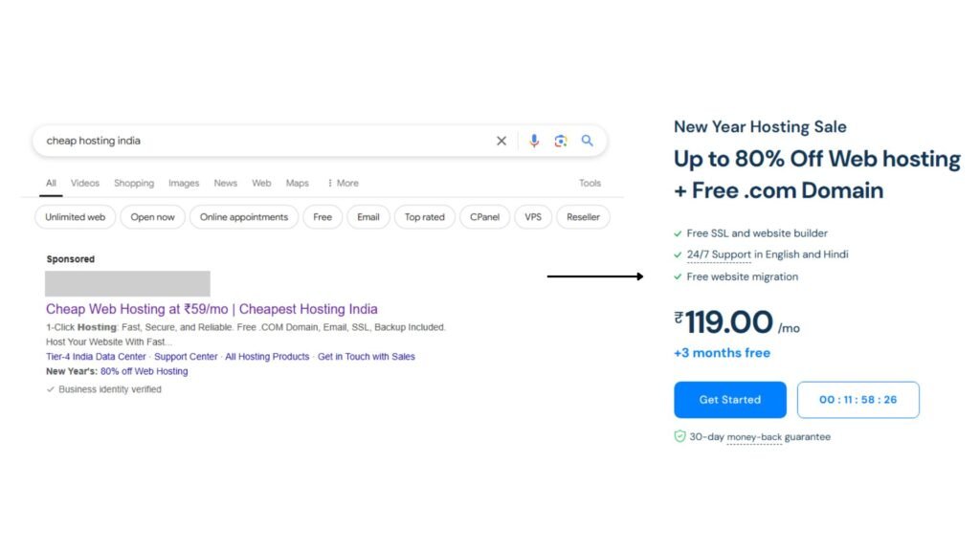Click the green shield money-back guarantee icon
The image size is (980, 551).
tap(680, 436)
